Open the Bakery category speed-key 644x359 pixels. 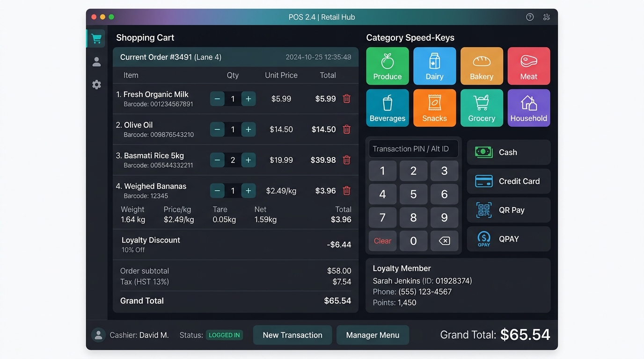[x=482, y=66]
